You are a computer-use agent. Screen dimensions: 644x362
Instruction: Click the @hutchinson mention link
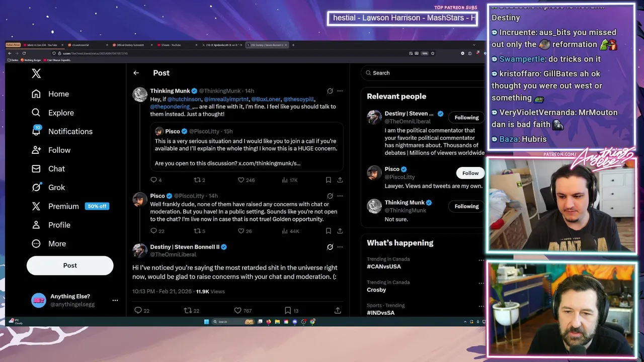pos(184,100)
